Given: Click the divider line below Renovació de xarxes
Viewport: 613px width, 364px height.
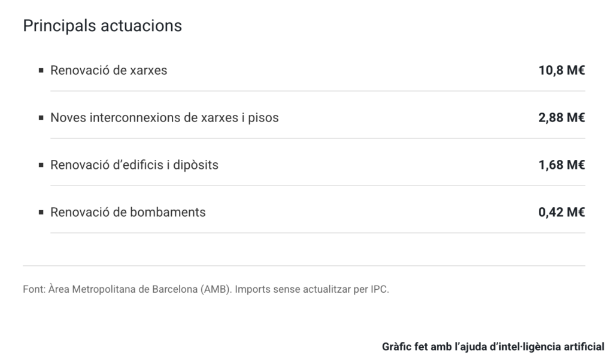Looking at the screenshot, I should (317, 91).
